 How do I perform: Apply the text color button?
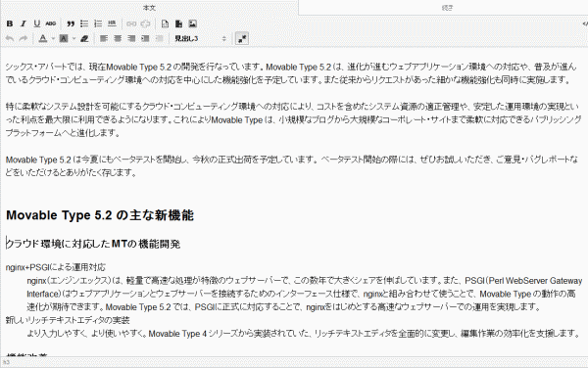(x=43, y=38)
